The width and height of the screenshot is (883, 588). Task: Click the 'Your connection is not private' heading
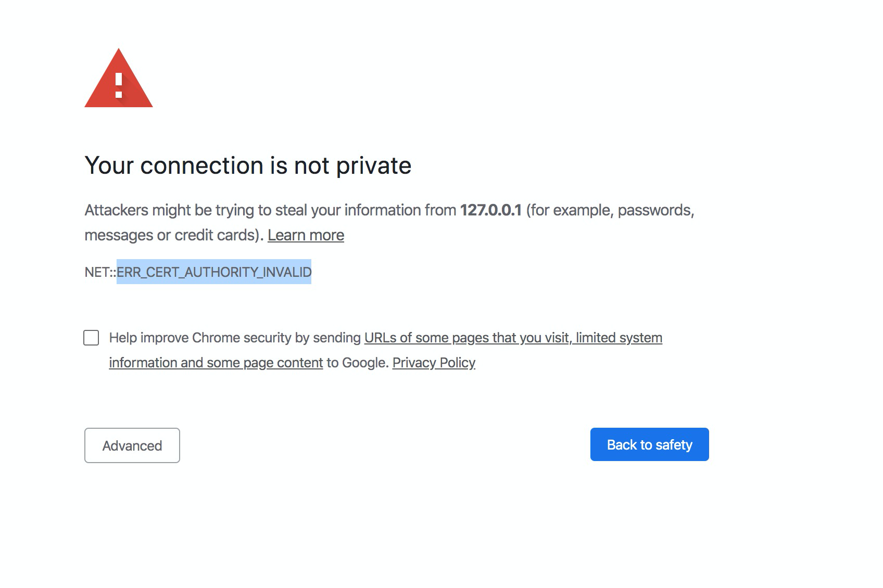(x=248, y=166)
